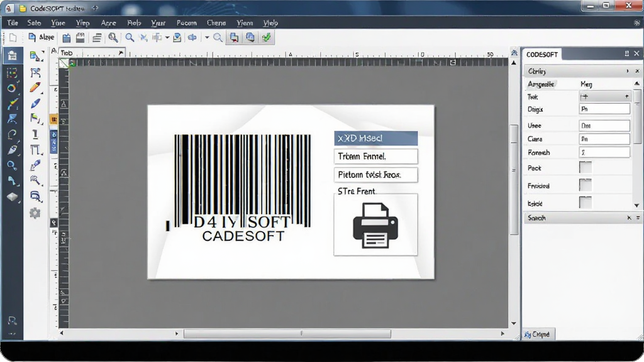Click the printer image on the label
The height and width of the screenshot is (362, 644).
tap(375, 226)
